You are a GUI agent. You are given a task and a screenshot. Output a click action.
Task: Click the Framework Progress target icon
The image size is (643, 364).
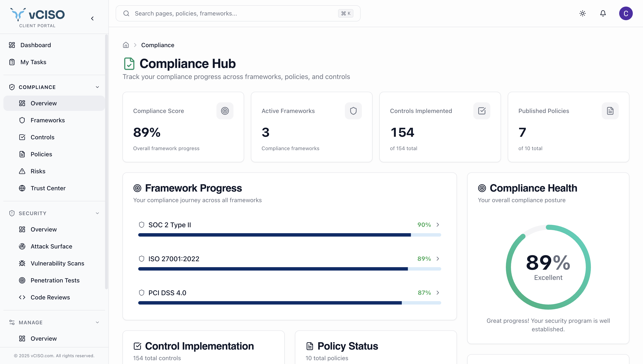point(137,188)
